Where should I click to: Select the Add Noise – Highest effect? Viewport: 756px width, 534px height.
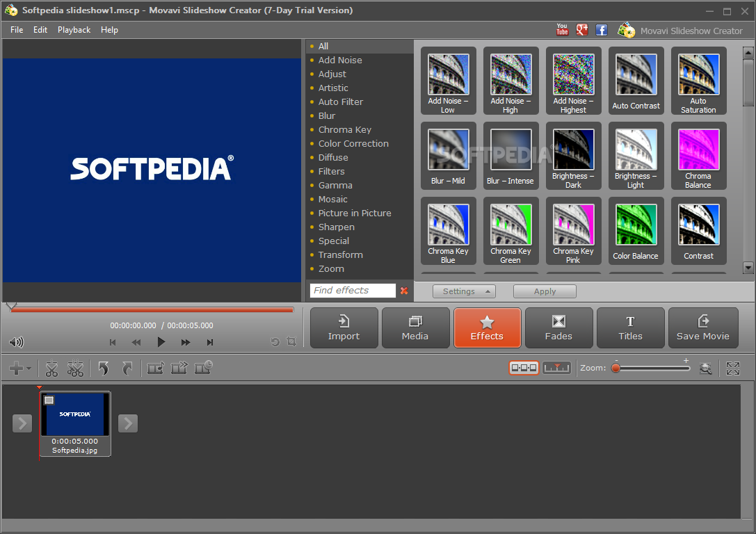click(573, 81)
